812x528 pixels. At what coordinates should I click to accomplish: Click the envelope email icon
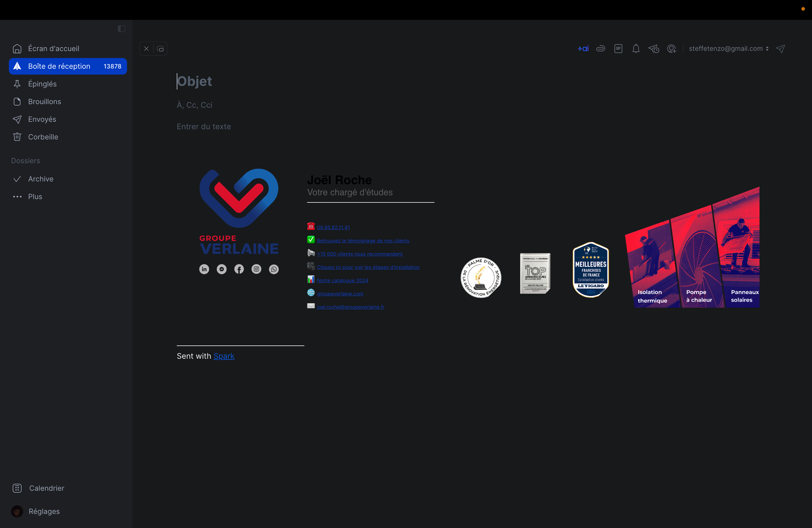click(311, 306)
